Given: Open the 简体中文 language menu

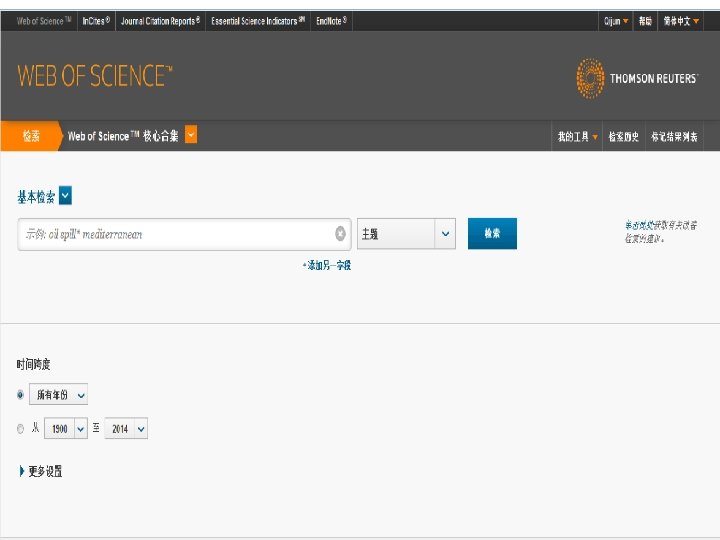Looking at the screenshot, I should [x=681, y=21].
